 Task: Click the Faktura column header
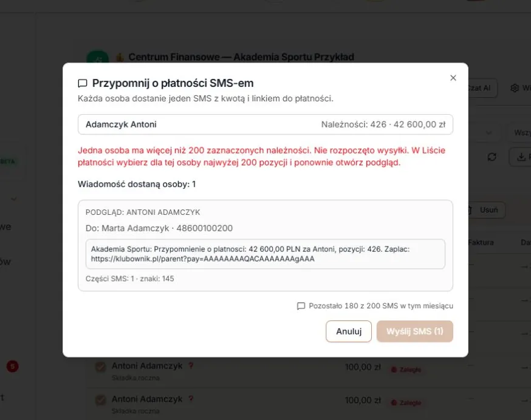pos(481,242)
